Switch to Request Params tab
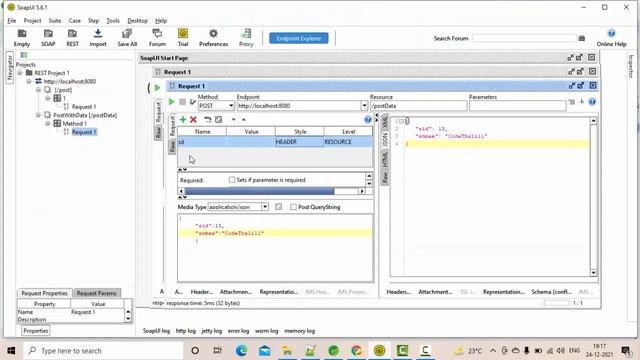The image size is (640, 360). [x=97, y=293]
